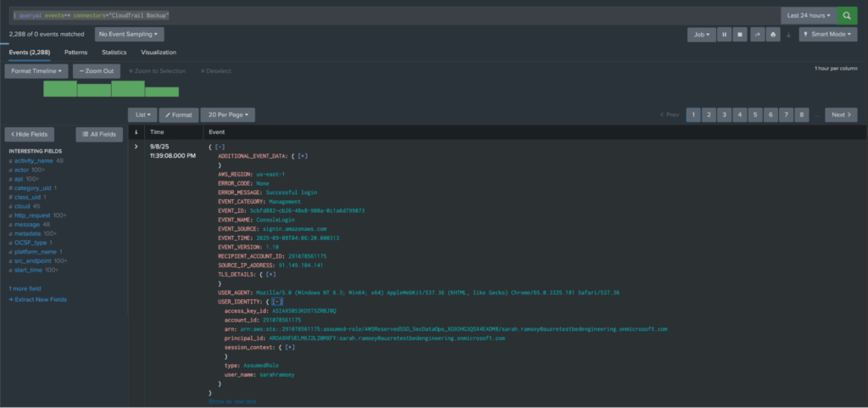
Task: Click the Zoom Out button
Action: 97,71
